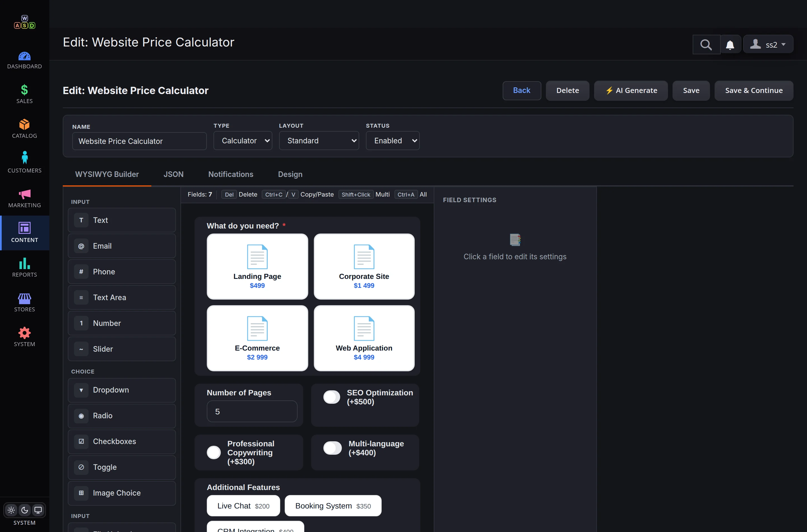Open Reports bar chart icon

24,263
